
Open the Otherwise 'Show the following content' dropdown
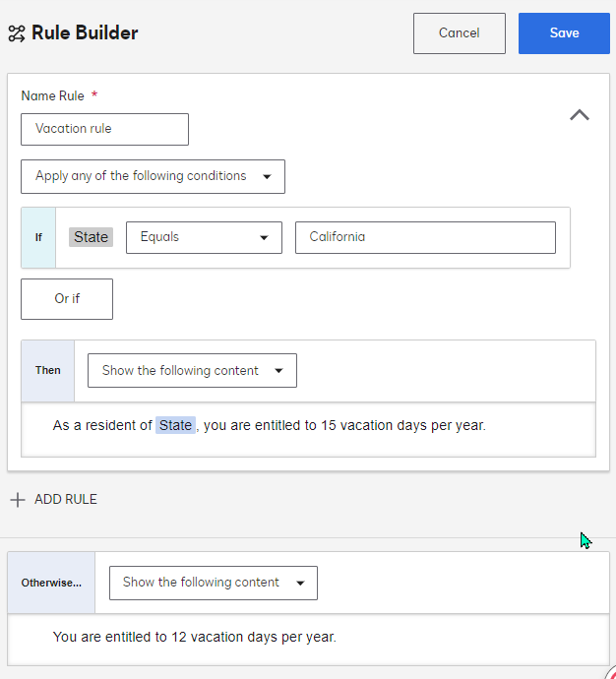[213, 583]
